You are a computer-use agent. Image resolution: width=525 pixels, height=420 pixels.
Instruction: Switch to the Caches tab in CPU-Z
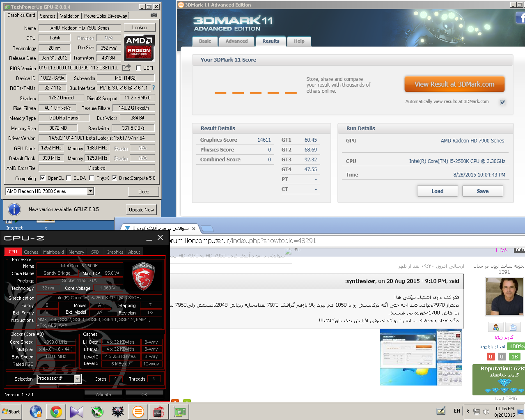tap(31, 252)
